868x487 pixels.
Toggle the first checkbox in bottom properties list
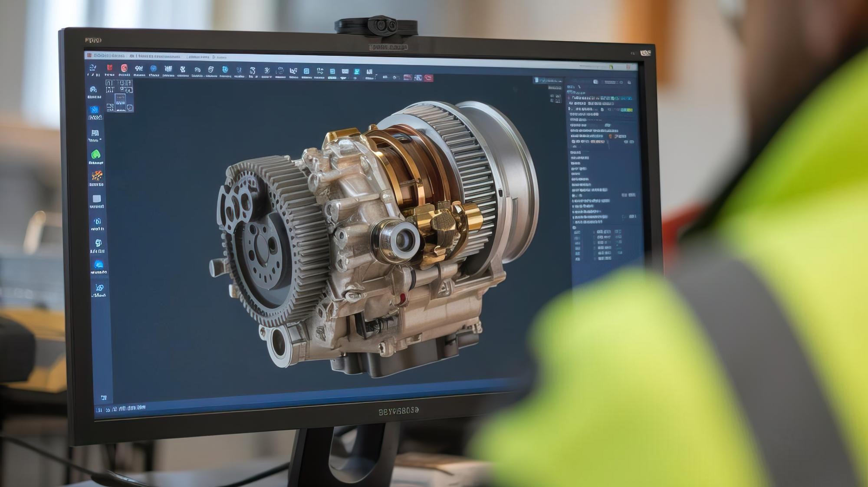595,232
